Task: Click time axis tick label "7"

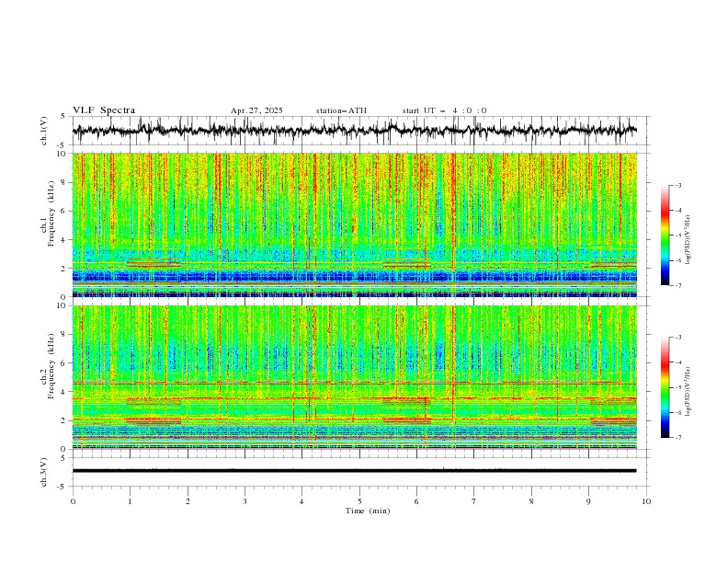Action: (x=474, y=501)
